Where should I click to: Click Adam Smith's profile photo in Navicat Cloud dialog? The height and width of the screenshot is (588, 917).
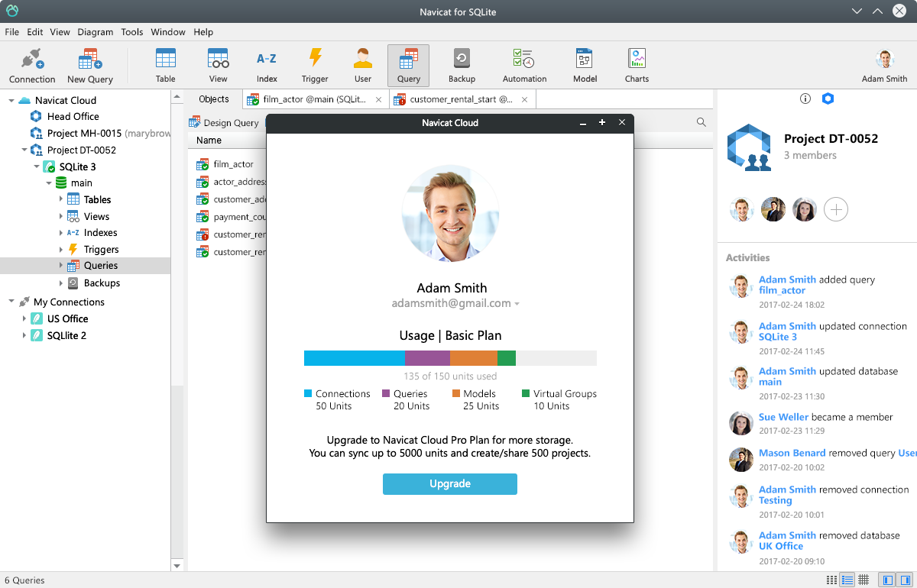[450, 214]
